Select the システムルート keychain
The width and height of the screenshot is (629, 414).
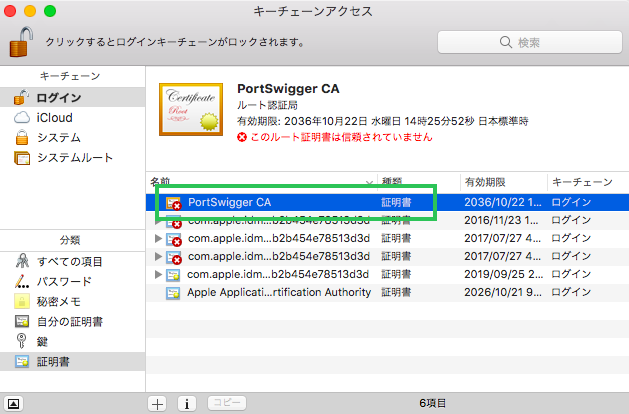[72, 158]
